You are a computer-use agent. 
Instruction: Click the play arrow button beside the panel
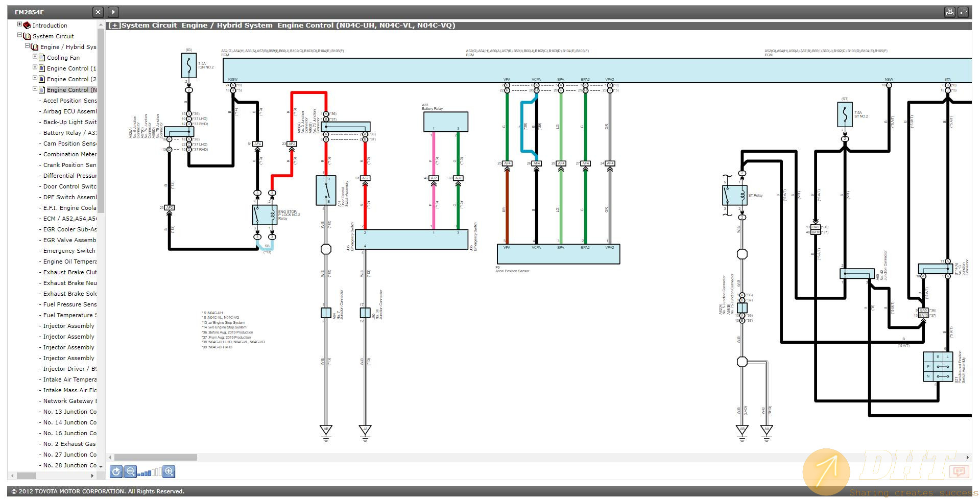[x=113, y=12]
